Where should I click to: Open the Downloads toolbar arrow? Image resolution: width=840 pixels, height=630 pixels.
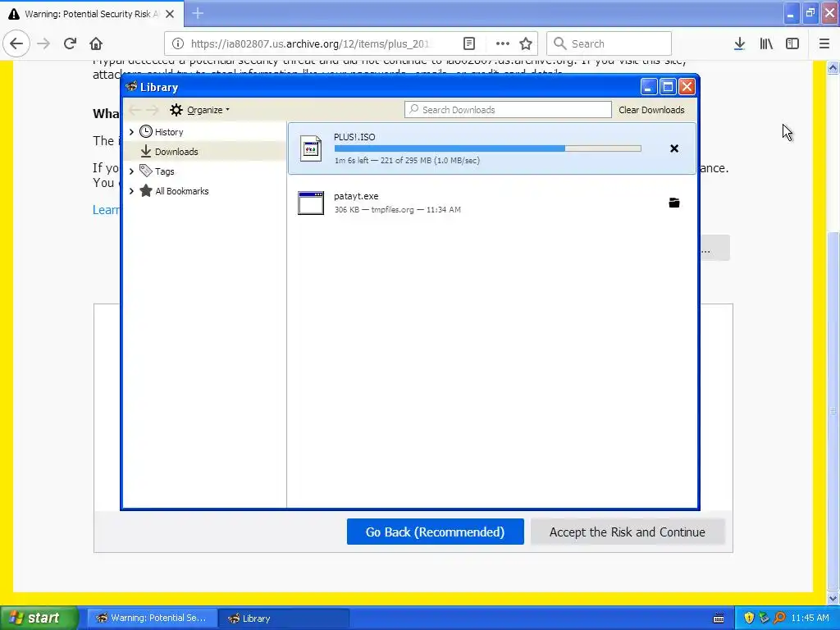[x=739, y=44]
